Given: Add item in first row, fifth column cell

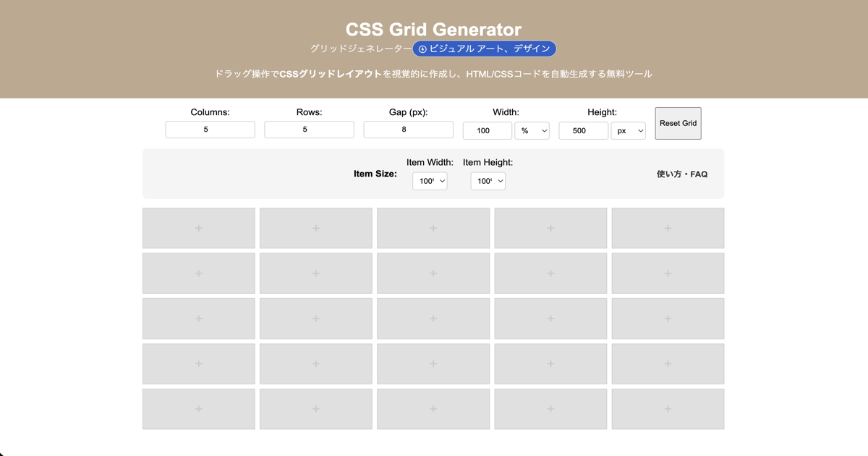Looking at the screenshot, I should 668,228.
